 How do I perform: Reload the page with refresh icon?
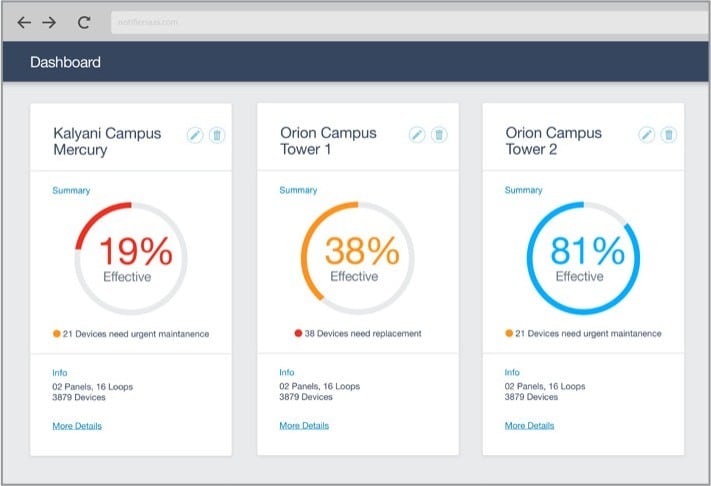coord(84,22)
